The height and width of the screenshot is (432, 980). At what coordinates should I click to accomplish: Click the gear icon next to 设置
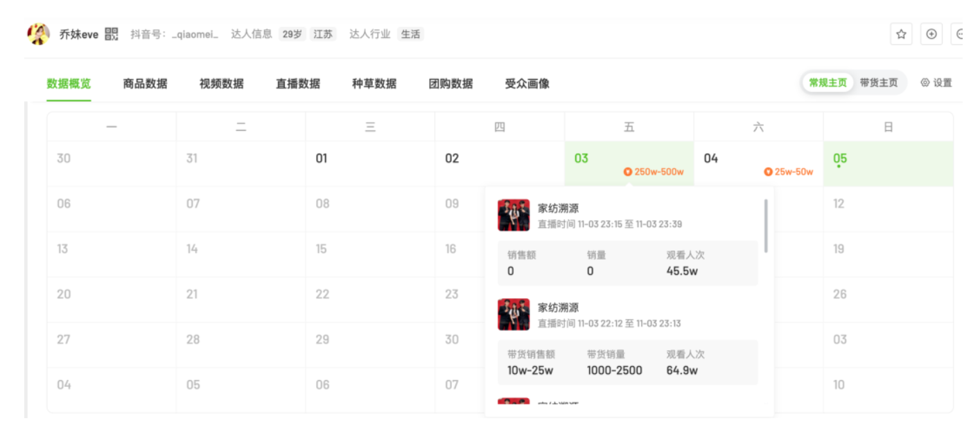coord(925,83)
